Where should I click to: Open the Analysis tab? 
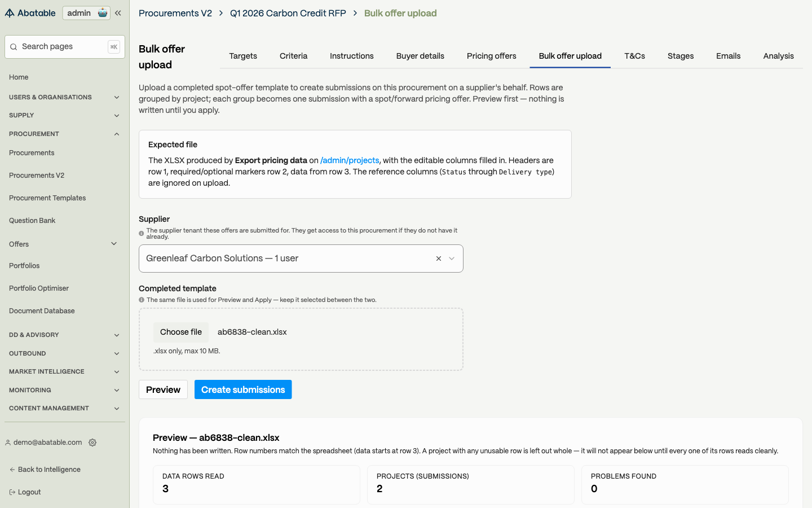778,56
